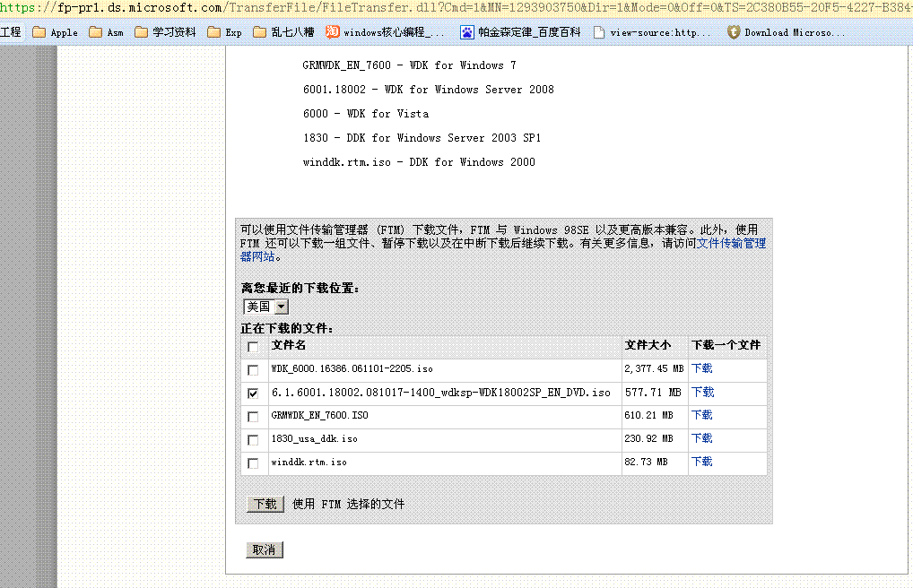Click the 文件大小 column header
Image resolution: width=913 pixels, height=588 pixels.
click(x=648, y=345)
